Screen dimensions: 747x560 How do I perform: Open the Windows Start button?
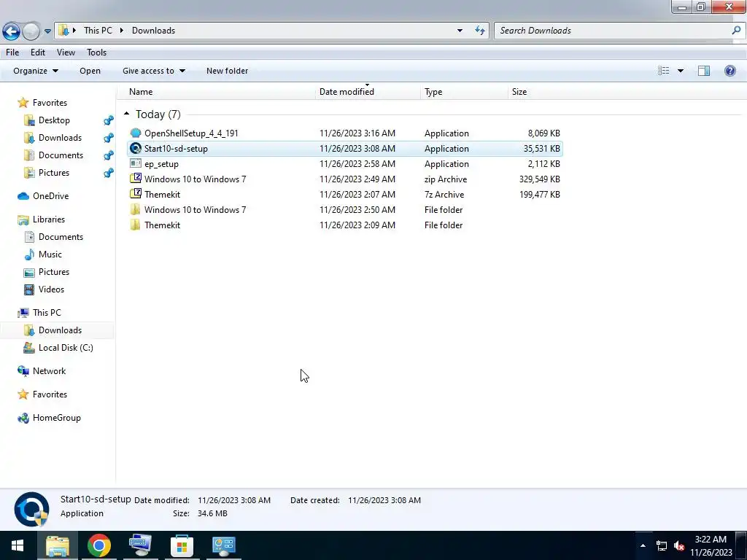click(x=18, y=545)
